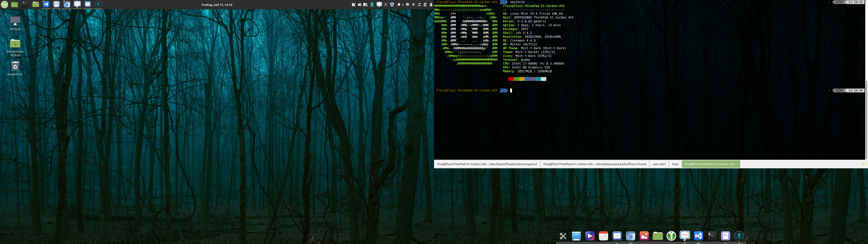The image size is (868, 244).
Task: Open the calendar app in dock
Action: coord(604,236)
